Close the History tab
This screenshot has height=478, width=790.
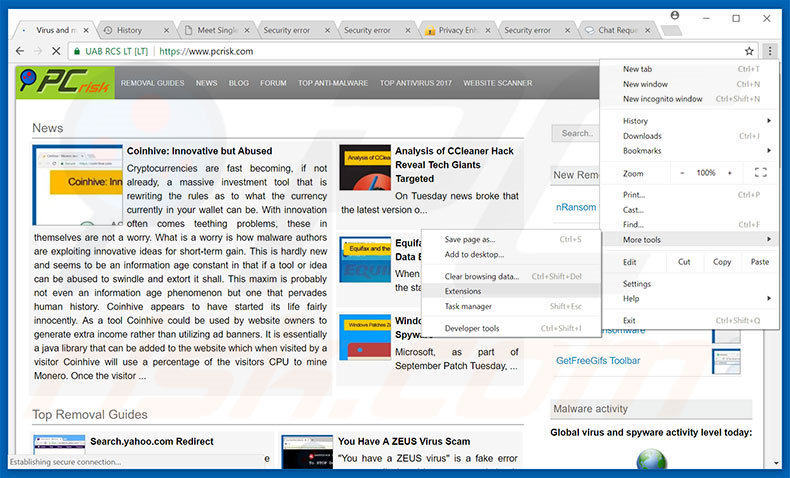(x=166, y=30)
